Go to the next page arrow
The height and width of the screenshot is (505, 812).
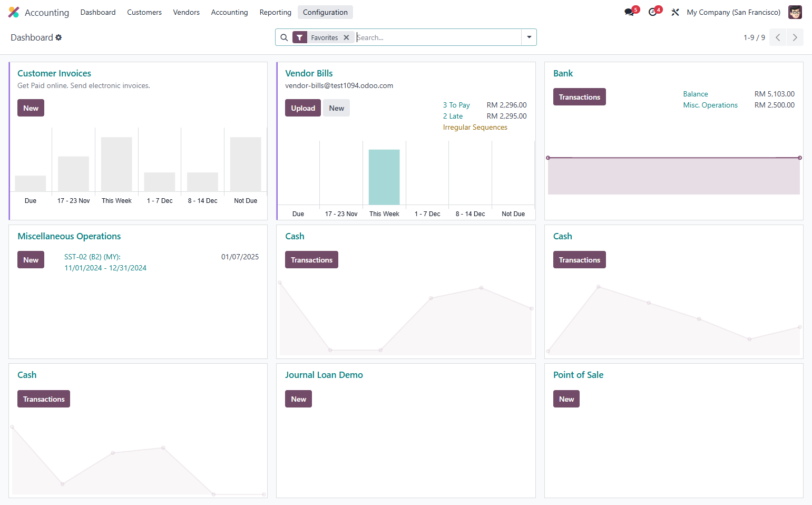795,37
